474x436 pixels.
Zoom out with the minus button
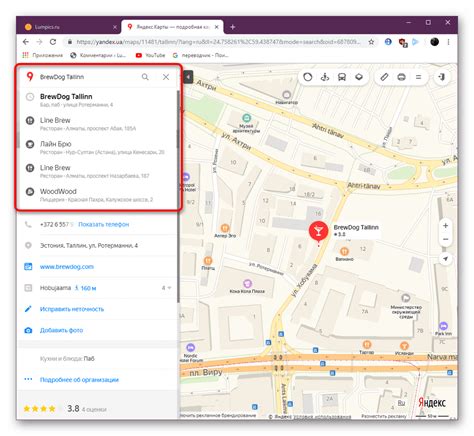coord(445,239)
